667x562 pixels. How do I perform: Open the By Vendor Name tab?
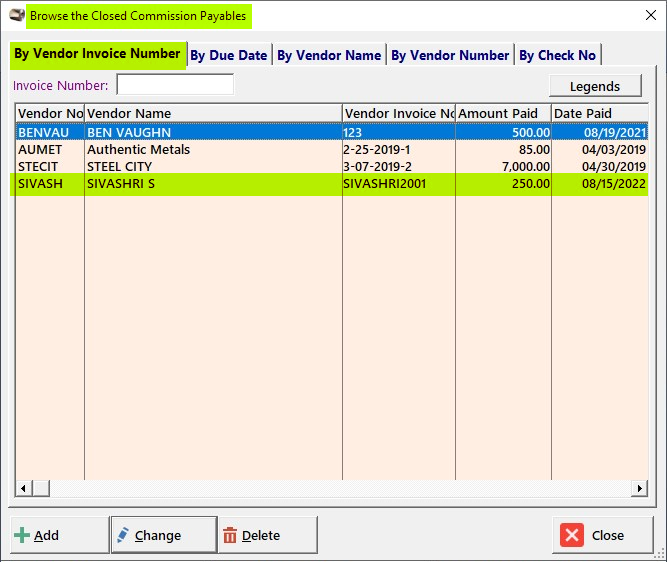(329, 55)
